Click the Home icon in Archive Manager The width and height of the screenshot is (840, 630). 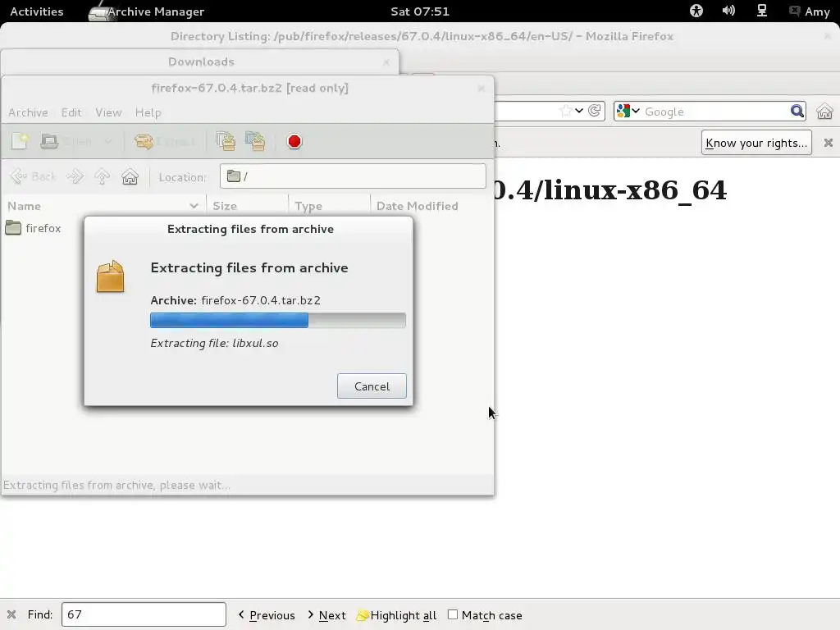pyautogui.click(x=130, y=176)
